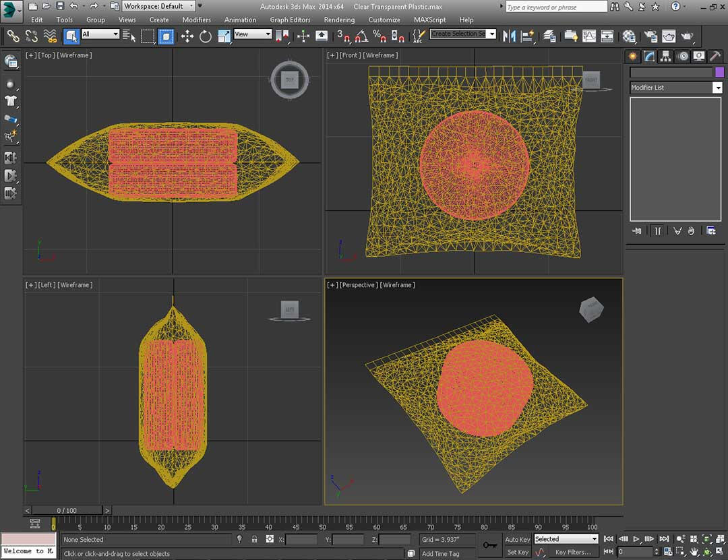728x560 pixels.
Task: Click the Mirror tool icon
Action: coord(510,36)
